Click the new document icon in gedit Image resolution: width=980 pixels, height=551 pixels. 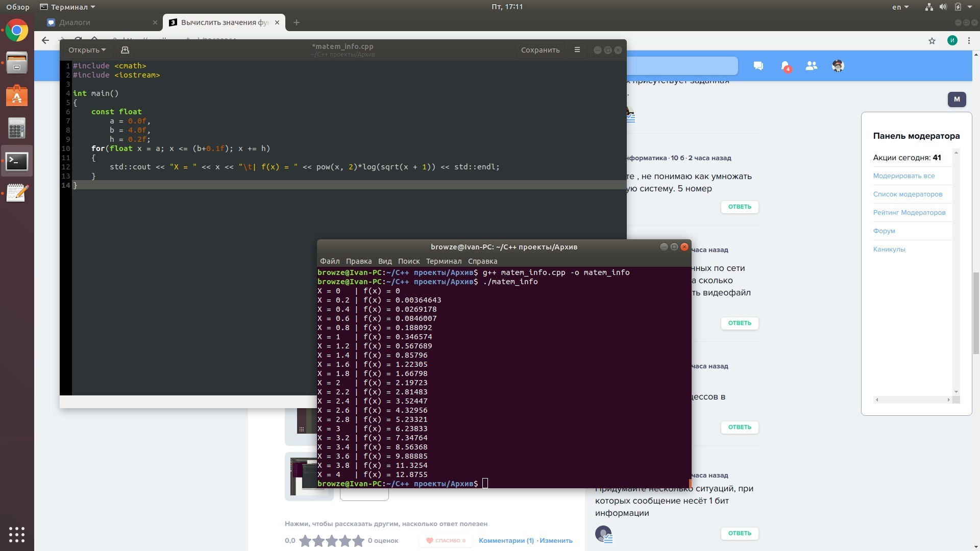point(125,50)
